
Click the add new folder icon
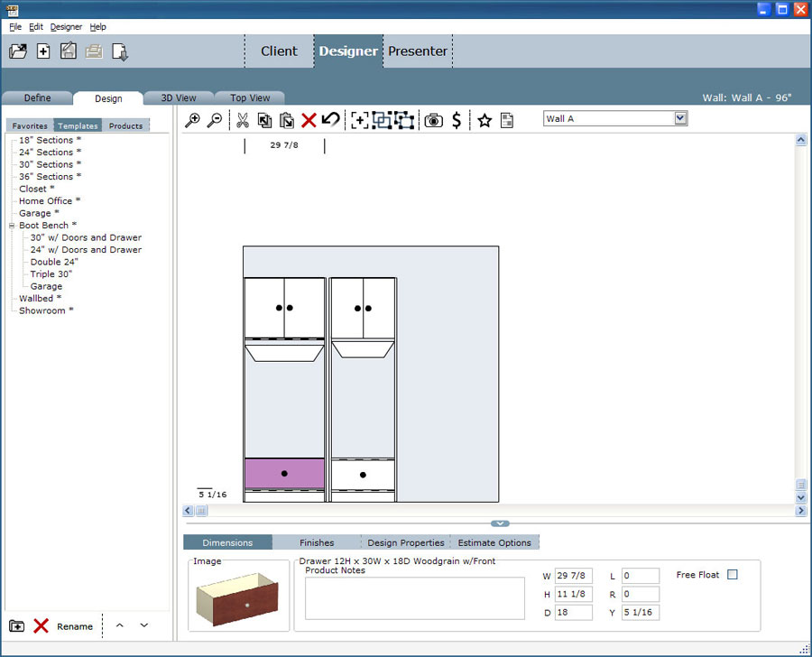point(17,626)
